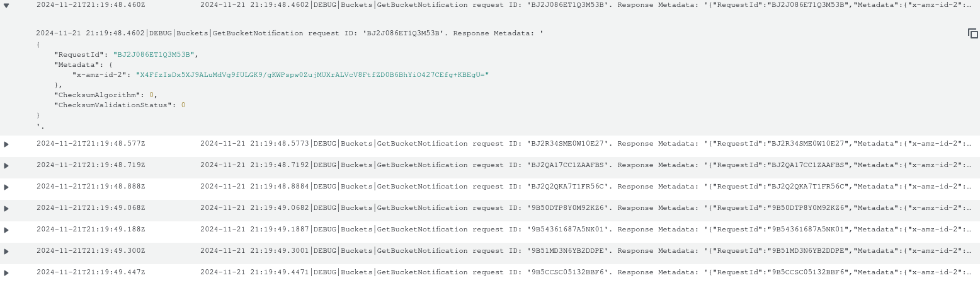This screenshot has height=285, width=980.
Task: Collapse the expanded 21:19:48.460Z log entry
Action: 6,4
